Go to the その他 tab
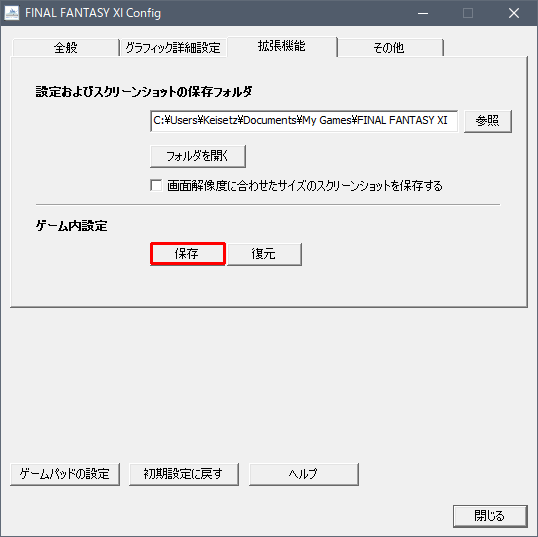Viewport: 538px width, 537px height. pyautogui.click(x=389, y=48)
